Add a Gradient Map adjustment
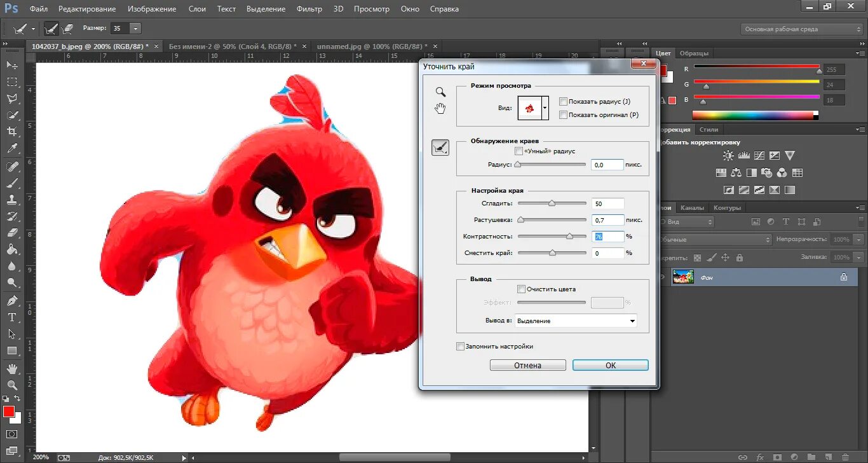 (789, 190)
